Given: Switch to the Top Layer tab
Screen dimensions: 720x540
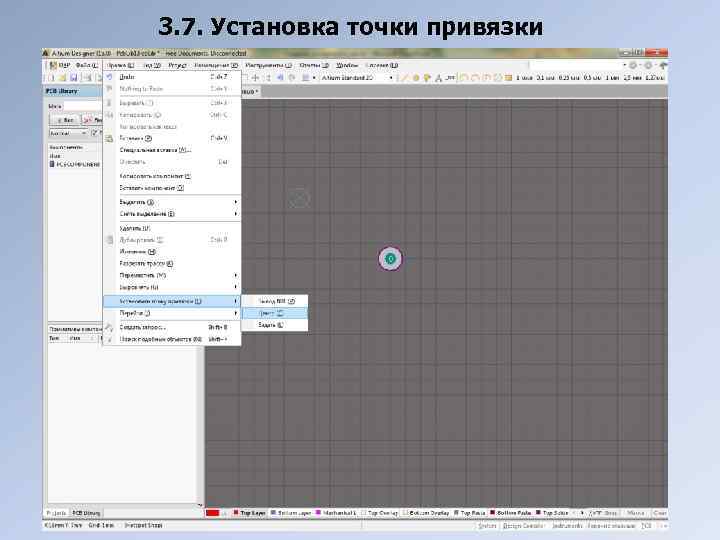Looking at the screenshot, I should pos(249,513).
